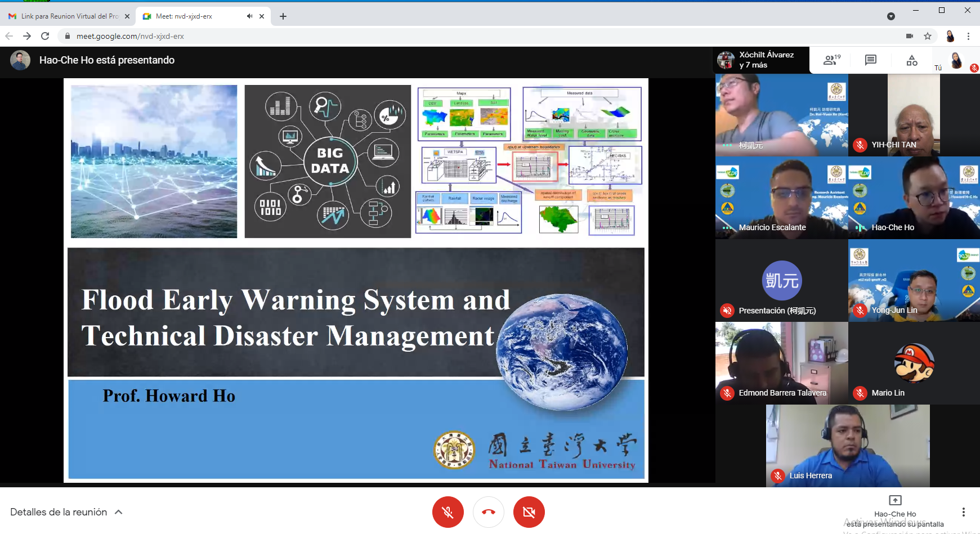Viewport: 980px width, 534px height.
Task: Toggle the microphone mute button
Action: click(448, 512)
